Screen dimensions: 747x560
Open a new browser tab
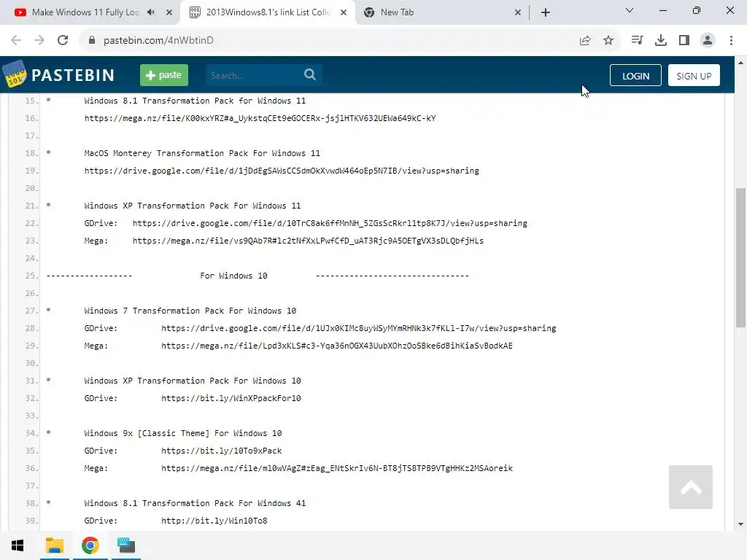click(x=546, y=12)
